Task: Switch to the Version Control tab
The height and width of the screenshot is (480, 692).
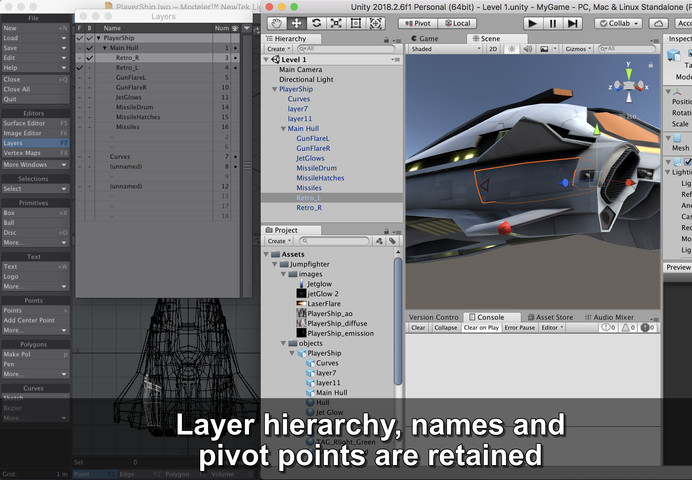Action: tap(433, 317)
